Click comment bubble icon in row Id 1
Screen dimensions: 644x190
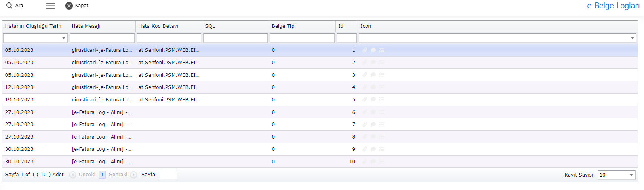pyautogui.click(x=373, y=50)
